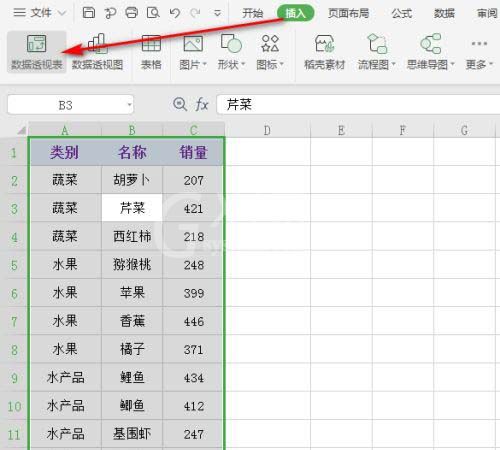Insert a 思维导图 mind map
Screen dimensions: 500x450
click(x=430, y=52)
